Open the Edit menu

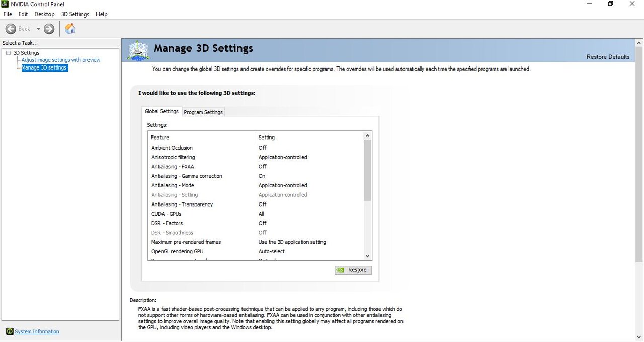[x=23, y=14]
